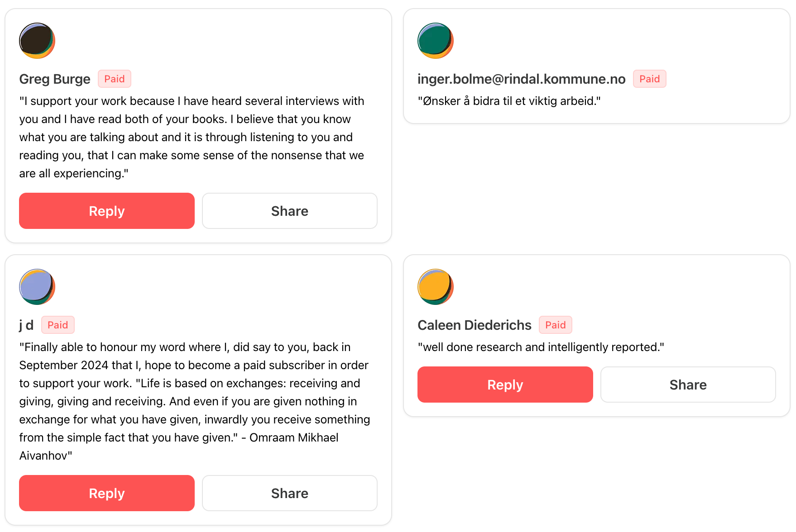The height and width of the screenshot is (532, 796).
Task: Click the green avatar of inger.bolme
Action: (x=436, y=41)
